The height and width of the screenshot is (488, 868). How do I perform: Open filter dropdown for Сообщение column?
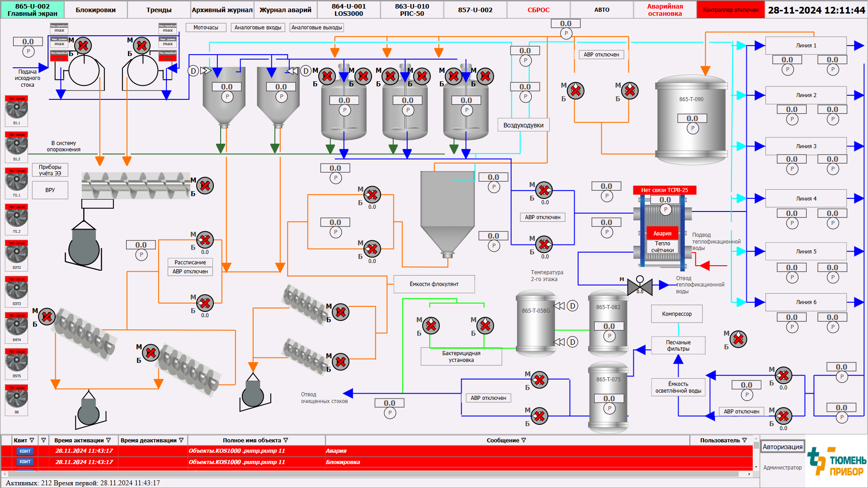pyautogui.click(x=524, y=440)
